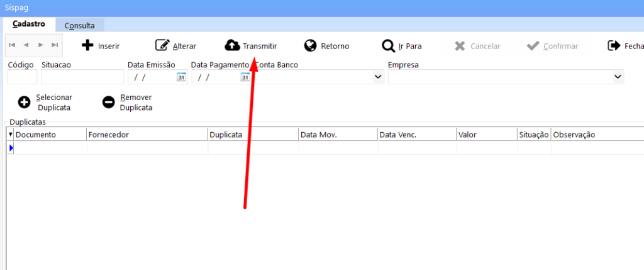Expand the Conta Banco dropdown
644x270 pixels.
tap(378, 77)
